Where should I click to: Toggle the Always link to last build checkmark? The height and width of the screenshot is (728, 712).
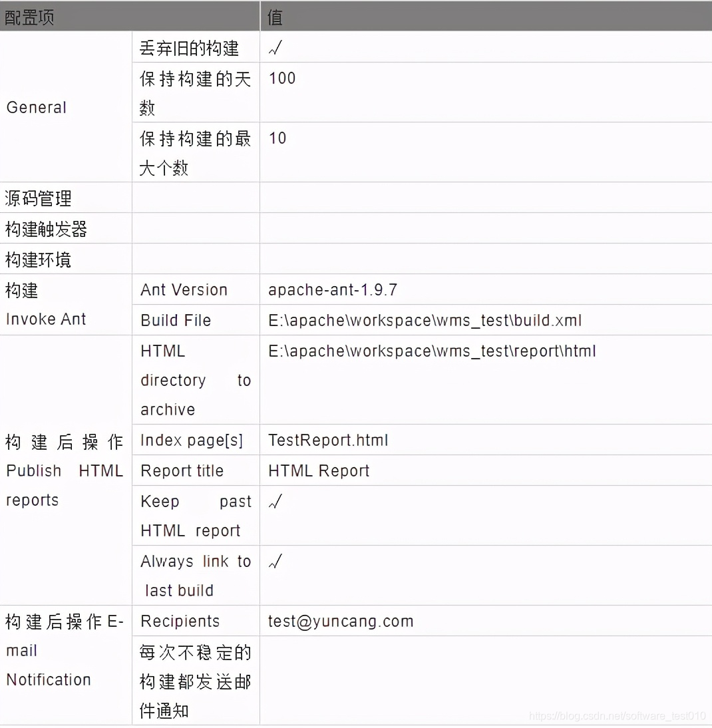(x=273, y=561)
